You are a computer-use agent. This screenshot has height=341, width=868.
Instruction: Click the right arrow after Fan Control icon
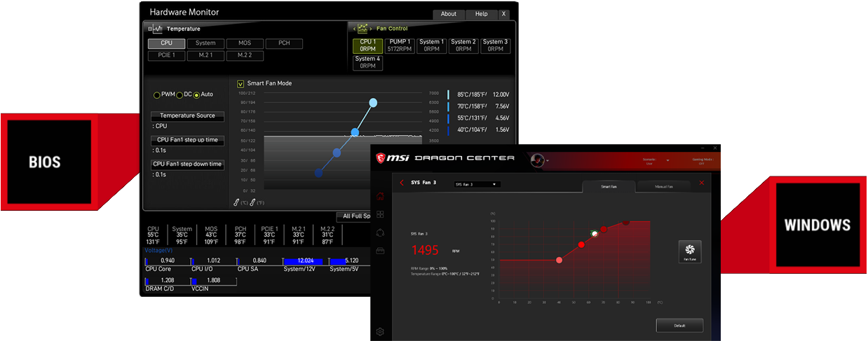[x=372, y=29]
